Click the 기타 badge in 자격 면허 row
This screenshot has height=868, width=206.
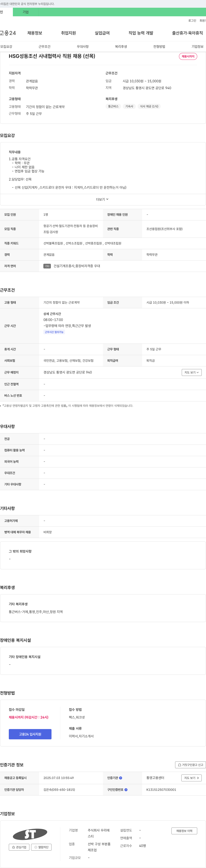[47, 266]
